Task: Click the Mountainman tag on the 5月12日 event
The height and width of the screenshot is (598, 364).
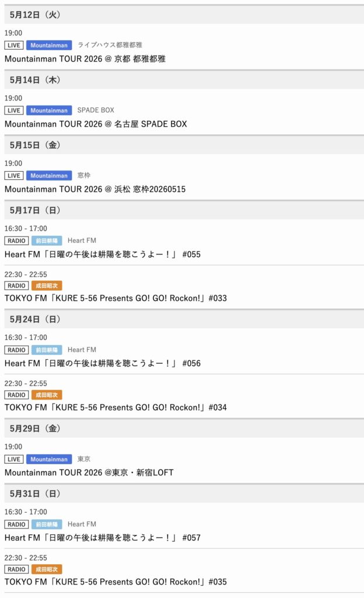Action: (49, 45)
